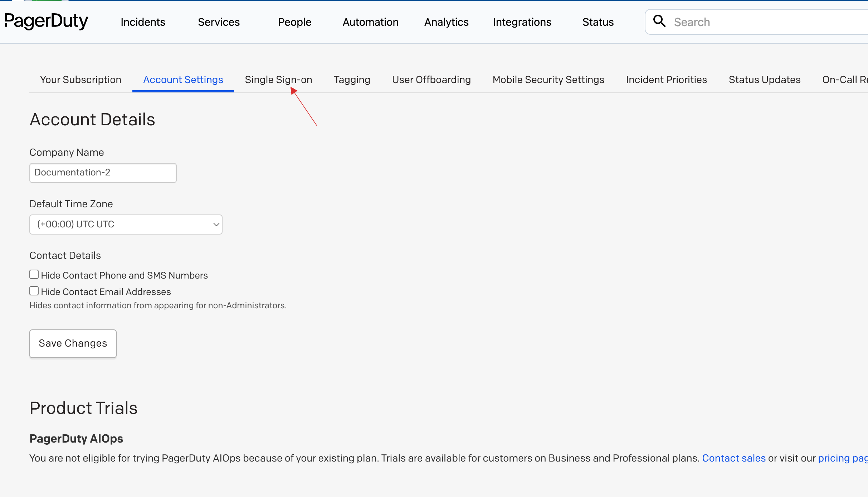Screen dimensions: 868x497
Task: Go to Incident Priorities tab
Action: 666,79
